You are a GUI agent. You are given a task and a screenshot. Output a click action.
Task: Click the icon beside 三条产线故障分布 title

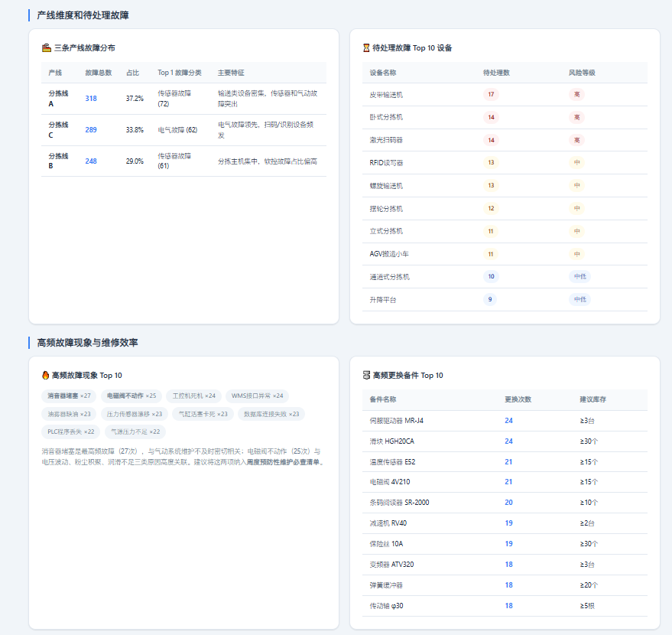[x=47, y=48]
